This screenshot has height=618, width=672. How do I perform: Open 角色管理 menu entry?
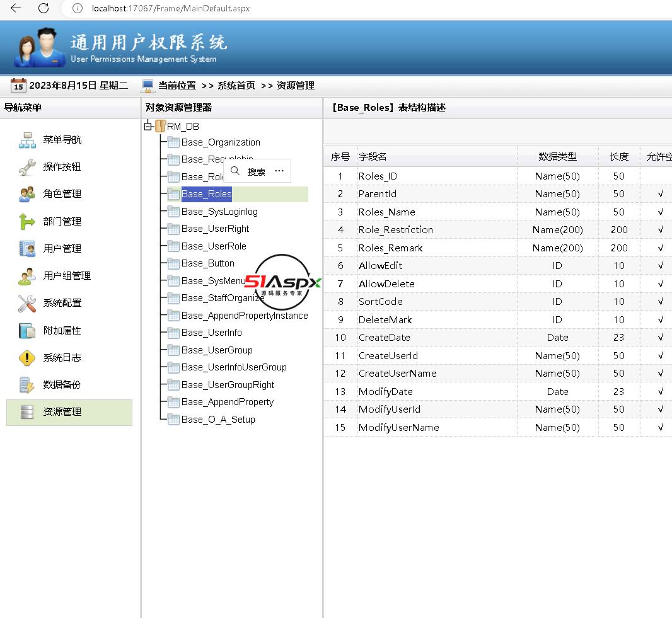62,193
